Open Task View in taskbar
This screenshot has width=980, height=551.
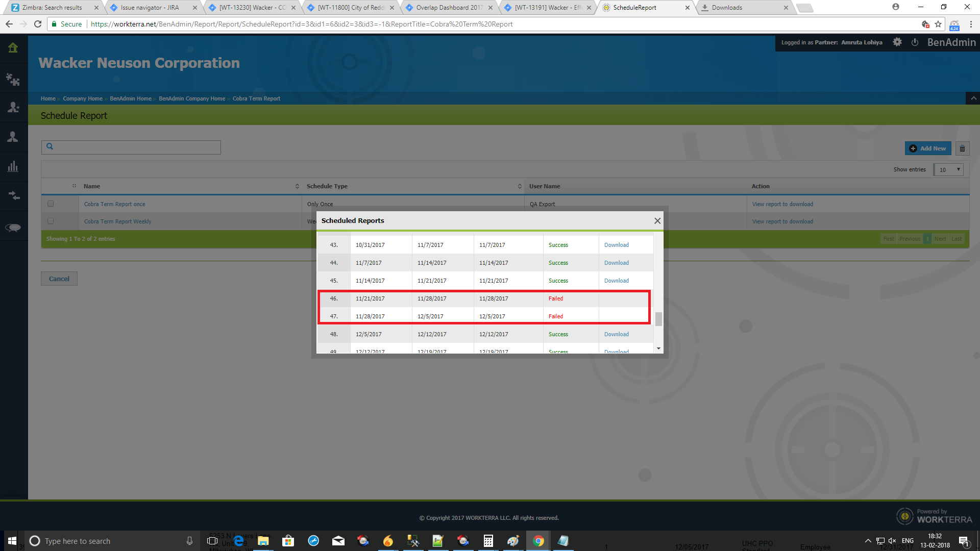[212, 541]
